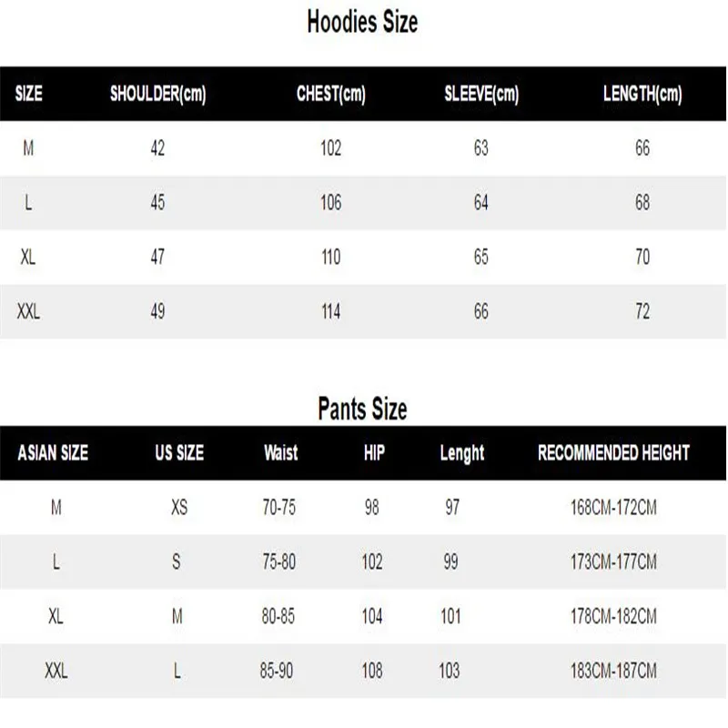
Task: Click the Pants Size title
Action: tap(362, 409)
